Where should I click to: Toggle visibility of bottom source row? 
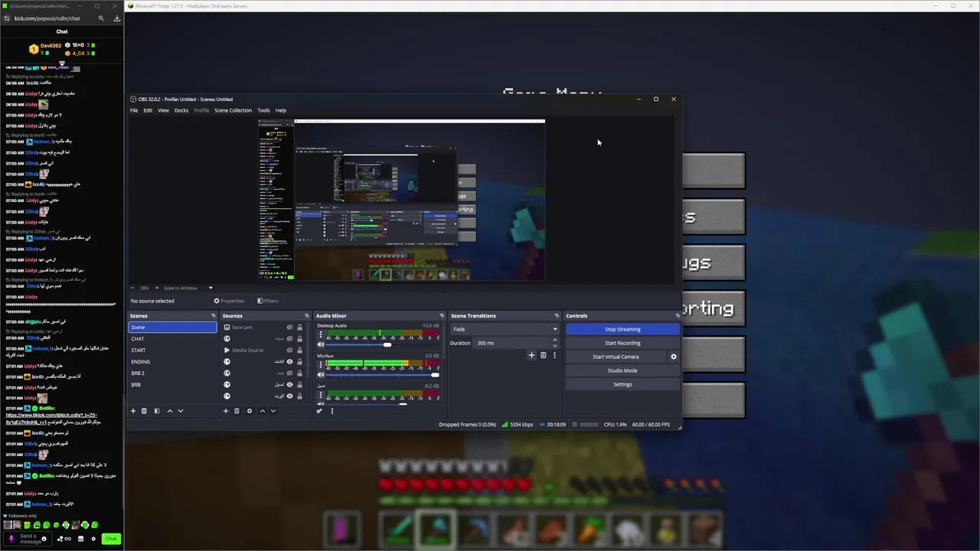click(289, 396)
